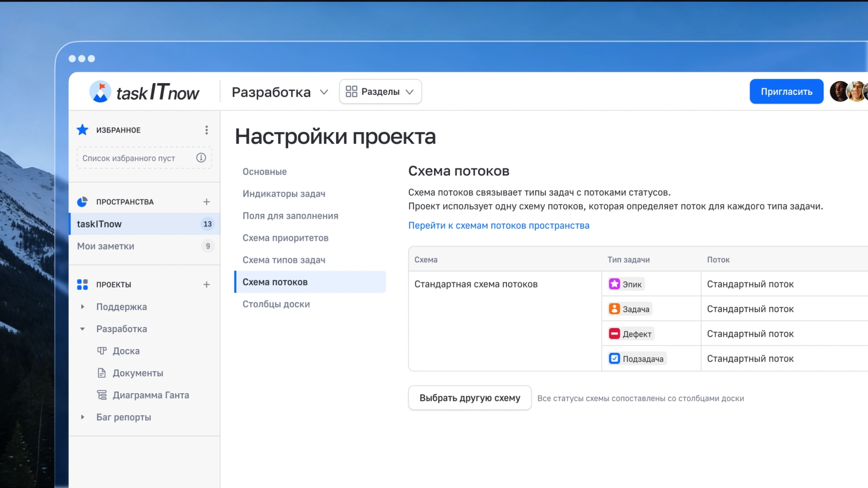This screenshot has width=868, height=488.
Task: Click the info icon in empty favorites
Action: 201,158
